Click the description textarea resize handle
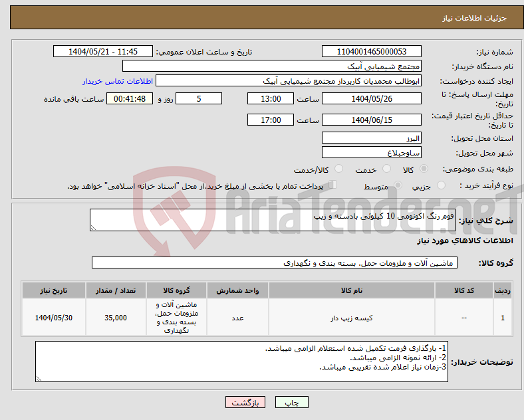524x420 pixels. point(93,228)
